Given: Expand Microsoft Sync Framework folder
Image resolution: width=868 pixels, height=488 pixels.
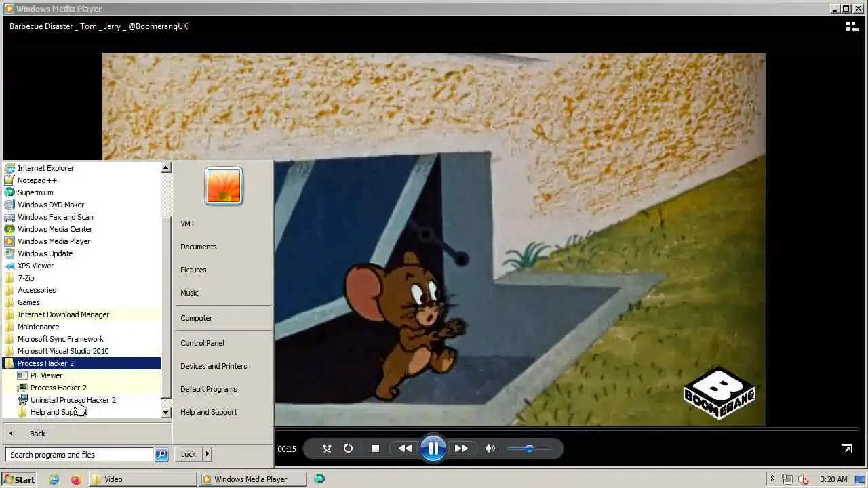Looking at the screenshot, I should tap(82, 339).
